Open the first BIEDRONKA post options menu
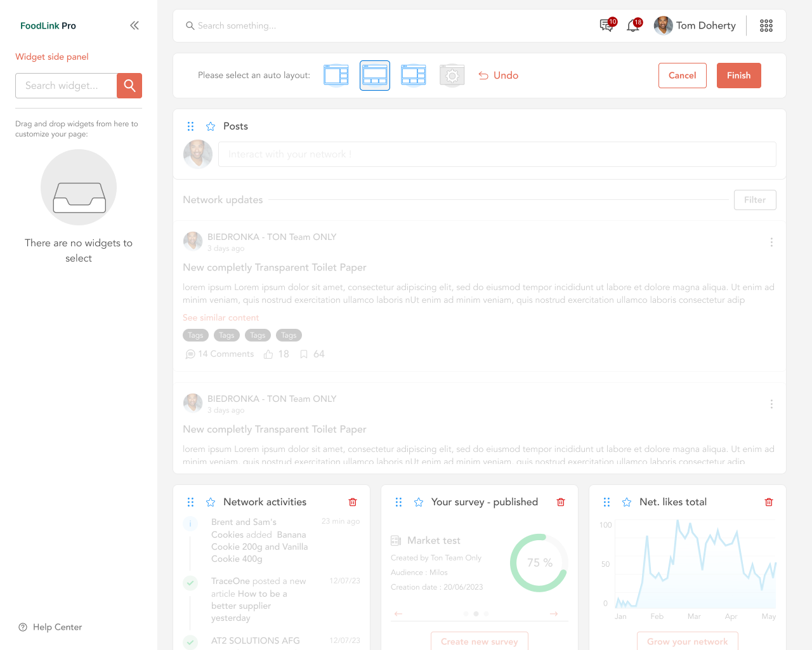The height and width of the screenshot is (650, 812). (771, 242)
